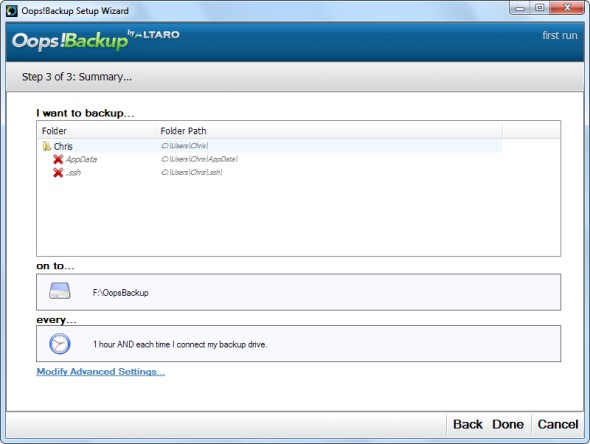Click the backup drive icon
The width and height of the screenshot is (590, 444).
click(x=60, y=291)
